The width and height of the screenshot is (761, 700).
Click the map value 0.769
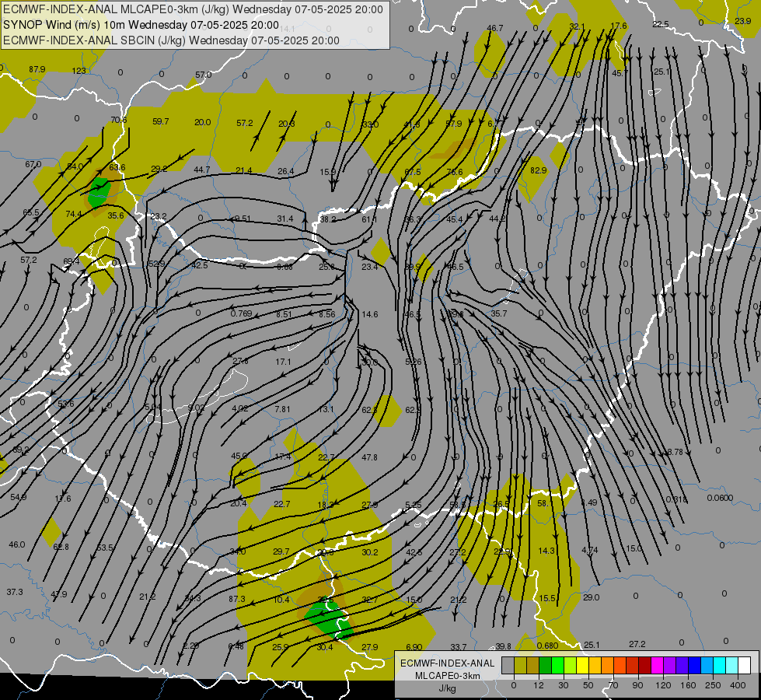[x=241, y=313]
